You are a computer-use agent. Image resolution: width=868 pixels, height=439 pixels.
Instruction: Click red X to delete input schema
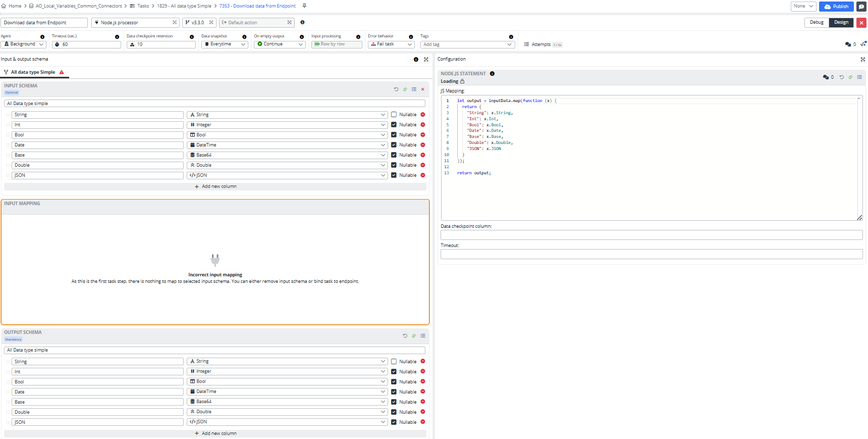pyautogui.click(x=423, y=89)
